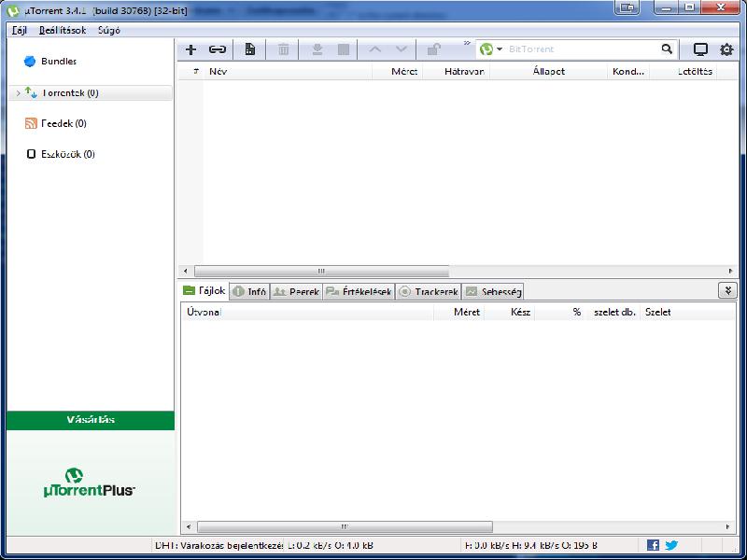The image size is (747, 560).
Task: Click the search magnifier icon
Action: [667, 49]
